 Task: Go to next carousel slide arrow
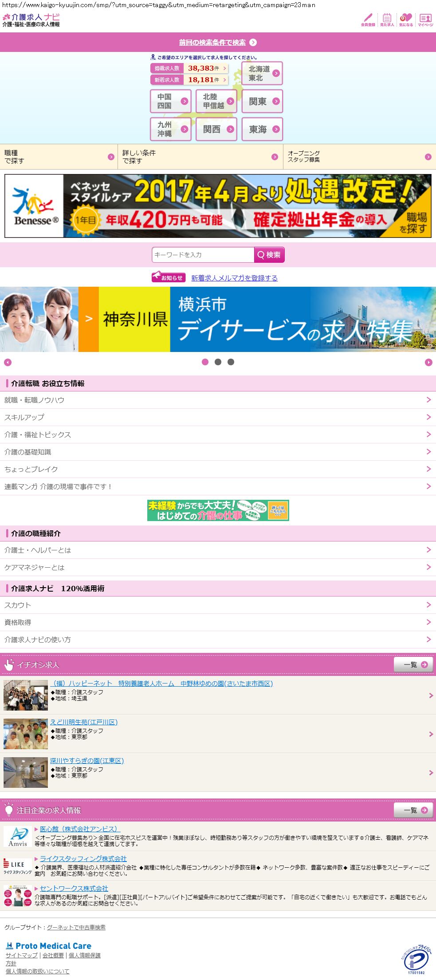428,363
